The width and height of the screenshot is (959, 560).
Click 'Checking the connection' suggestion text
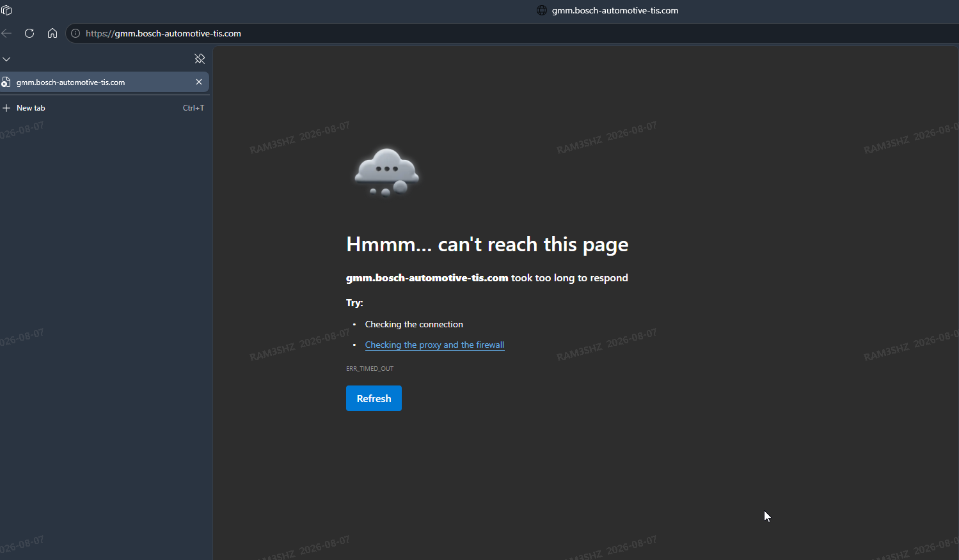(414, 324)
